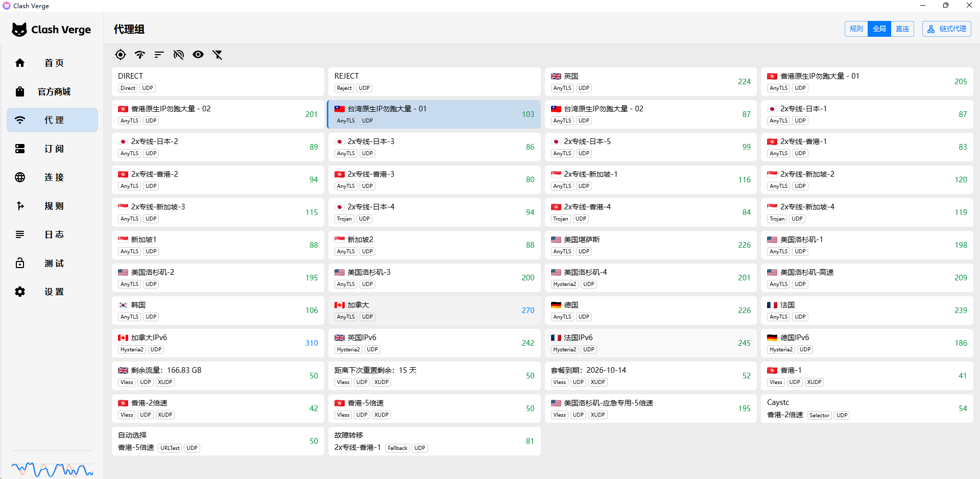
Task: Select the 香港-5倍速 node
Action: (x=435, y=409)
